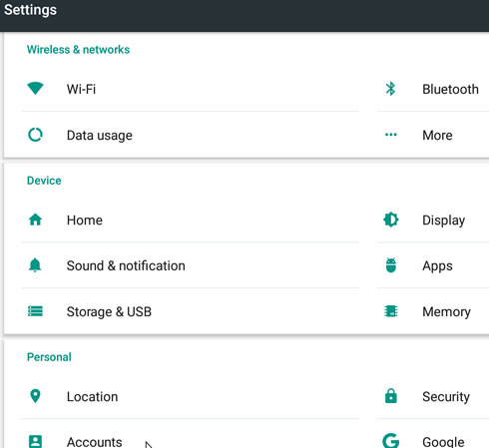Select the Security text label

click(x=446, y=397)
